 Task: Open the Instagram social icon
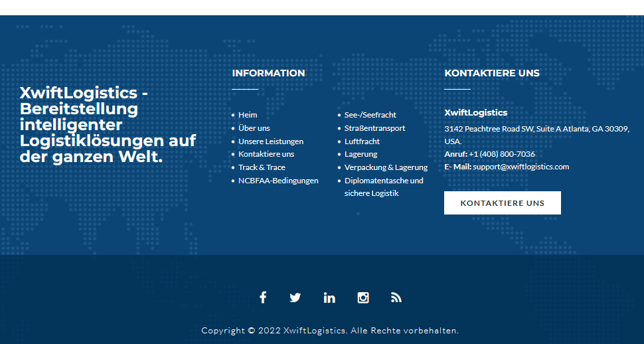tap(363, 298)
